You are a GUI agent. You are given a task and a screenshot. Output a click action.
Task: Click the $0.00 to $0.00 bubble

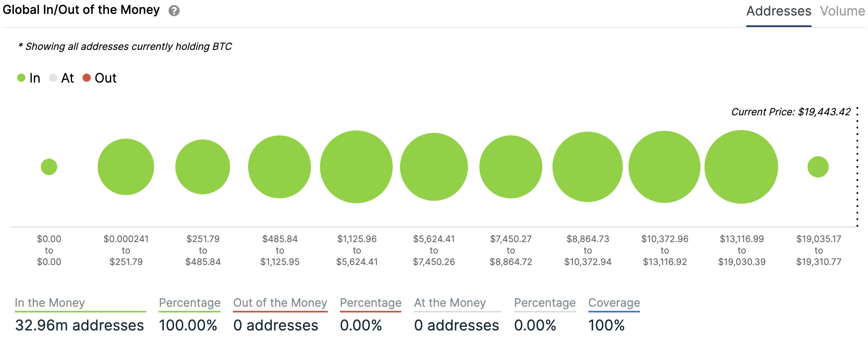coord(49,167)
